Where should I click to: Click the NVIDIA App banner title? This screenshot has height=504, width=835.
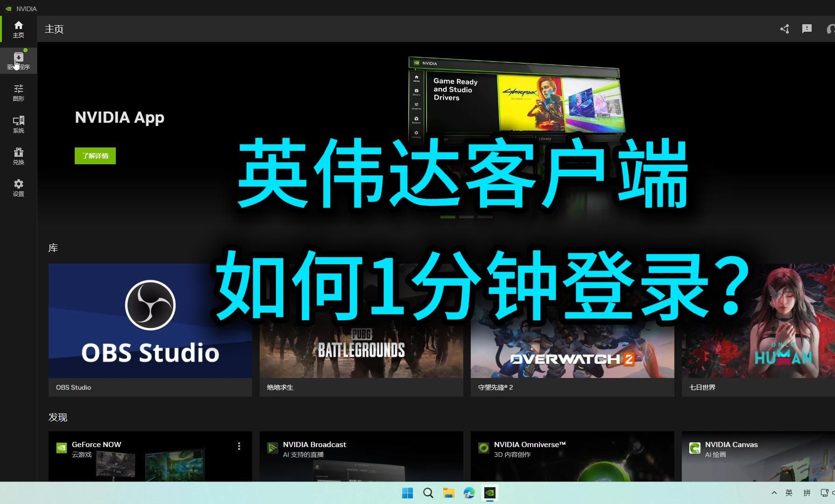[x=120, y=118]
